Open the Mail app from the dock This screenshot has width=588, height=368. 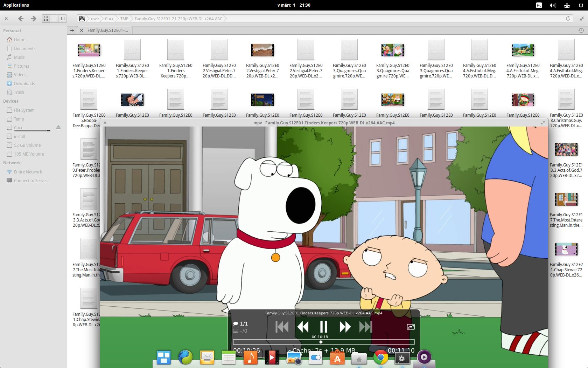pos(207,358)
